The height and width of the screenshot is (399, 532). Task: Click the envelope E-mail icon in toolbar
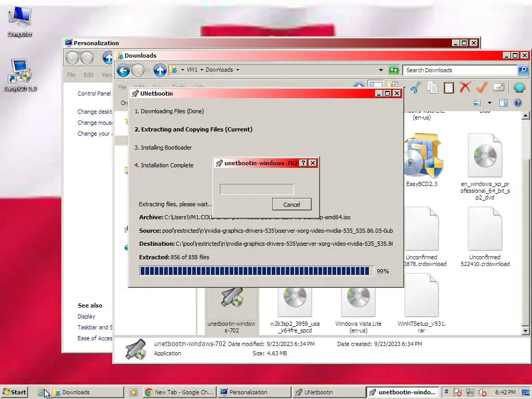pyautogui.click(x=498, y=87)
